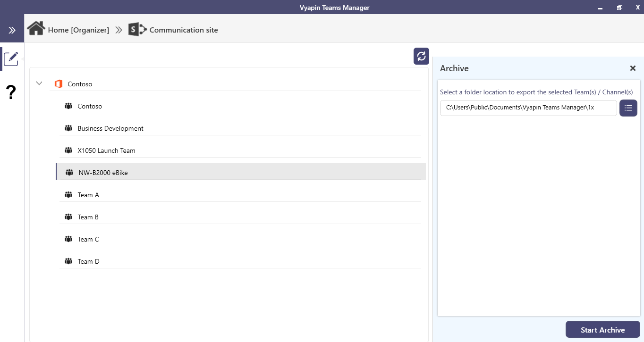Open Communication site breadcrumb

184,30
